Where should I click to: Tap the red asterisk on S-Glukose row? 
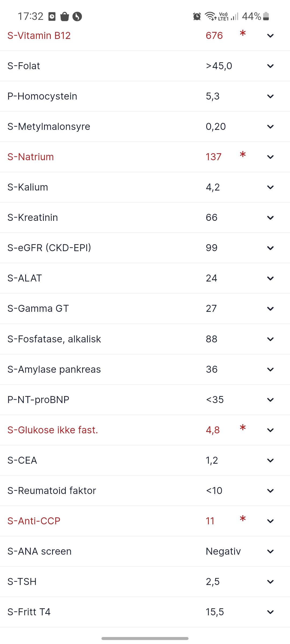click(x=243, y=428)
